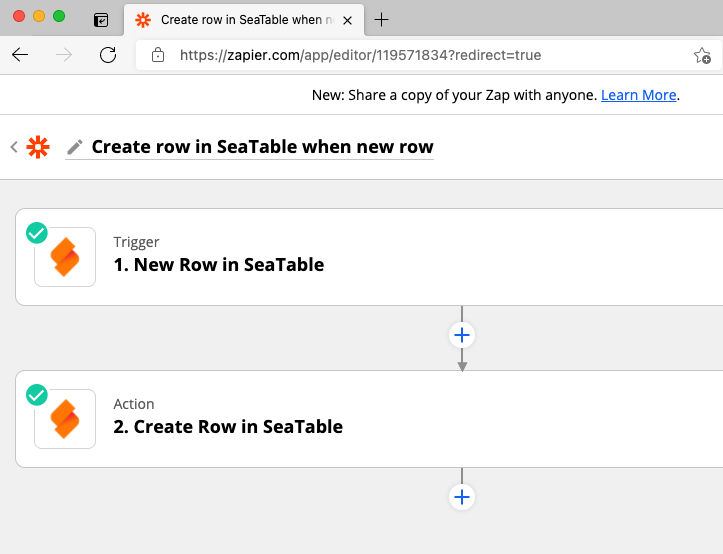Screen dimensions: 723x554
Task: Click green checkmark on Action step
Action: click(x=37, y=395)
